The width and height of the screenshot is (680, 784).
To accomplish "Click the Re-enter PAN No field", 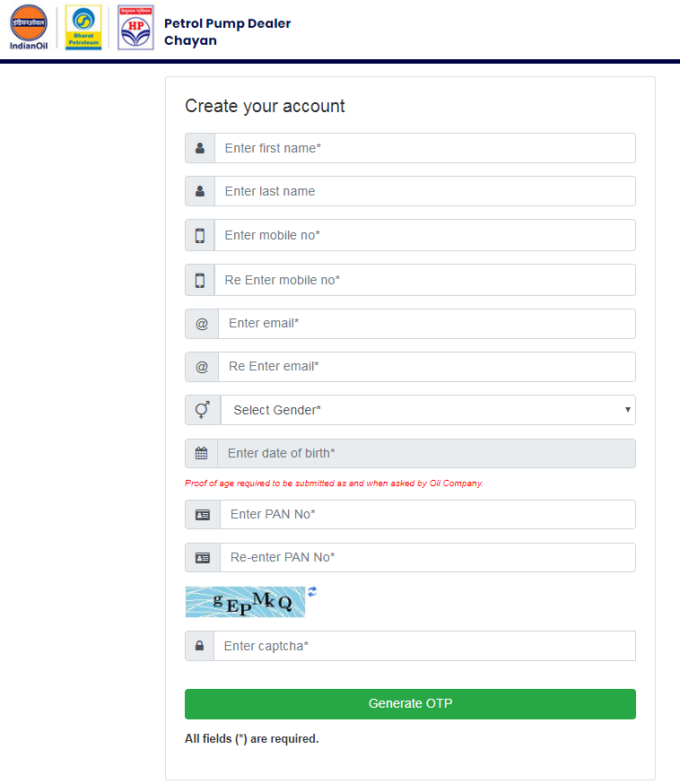I will click(x=427, y=557).
